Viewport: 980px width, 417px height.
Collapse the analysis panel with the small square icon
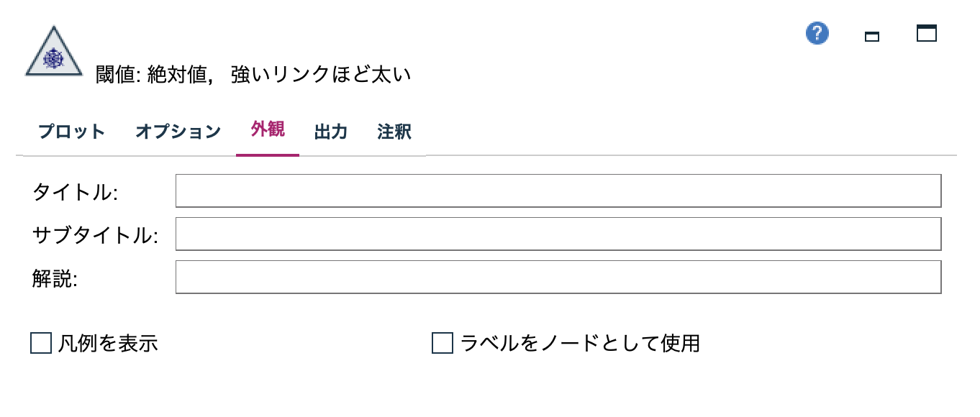pos(873,36)
